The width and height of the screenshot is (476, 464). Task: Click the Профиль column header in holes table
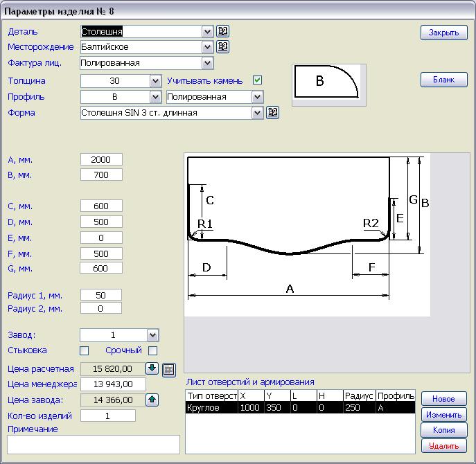tap(396, 395)
